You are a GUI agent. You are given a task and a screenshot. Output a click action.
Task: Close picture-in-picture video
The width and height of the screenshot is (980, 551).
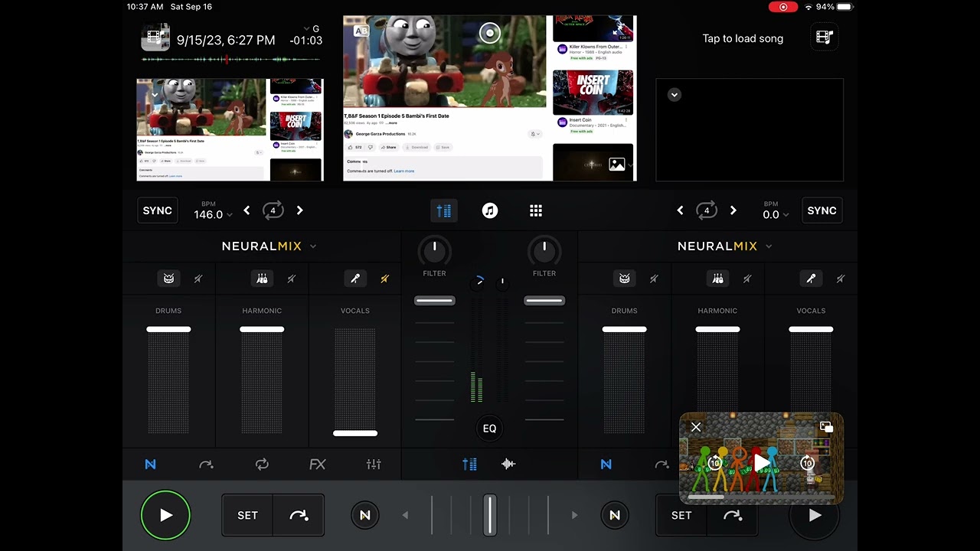pyautogui.click(x=696, y=427)
